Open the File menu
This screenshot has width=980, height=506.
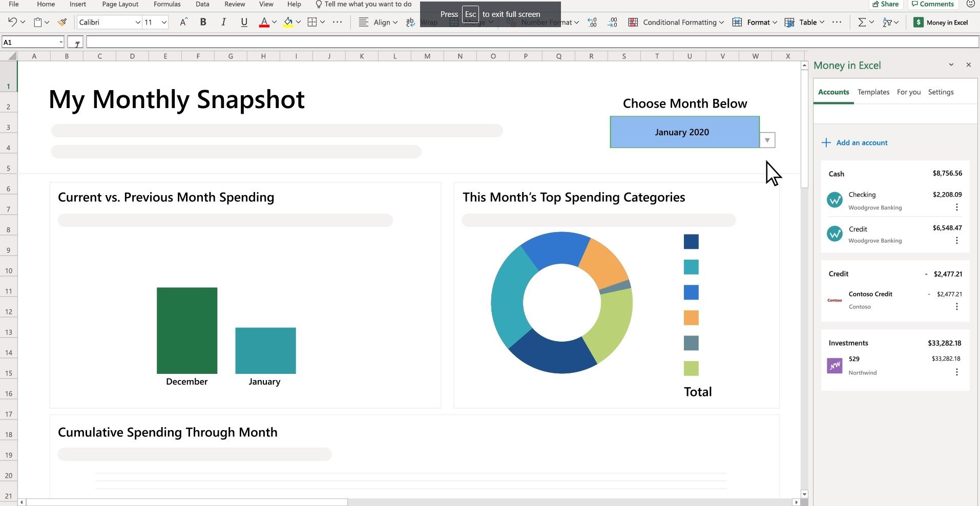[14, 4]
